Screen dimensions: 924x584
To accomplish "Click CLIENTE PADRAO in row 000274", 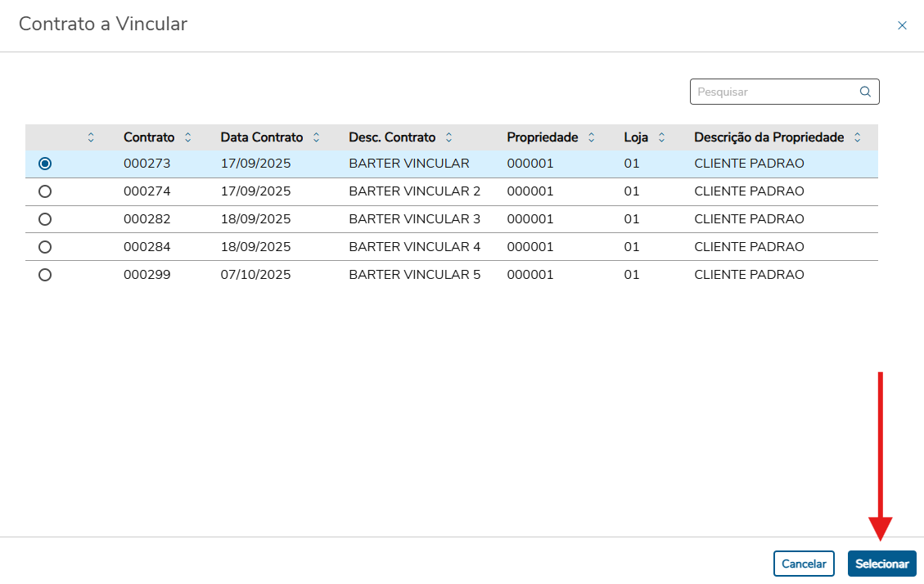I will (749, 191).
